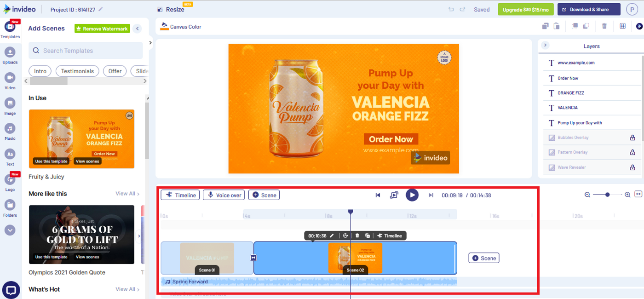Viewport: 644px width, 299px height.
Task: Collapse the Layers panel arrow
Action: click(x=545, y=45)
